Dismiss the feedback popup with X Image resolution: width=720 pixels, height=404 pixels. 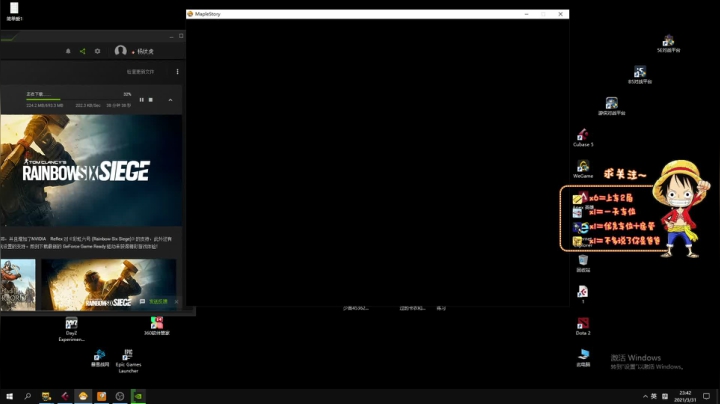pos(176,302)
